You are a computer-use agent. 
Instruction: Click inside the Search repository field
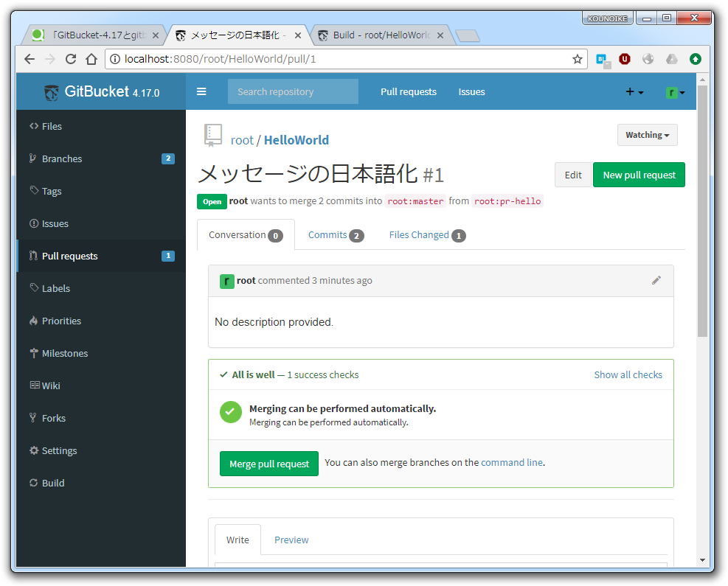293,91
